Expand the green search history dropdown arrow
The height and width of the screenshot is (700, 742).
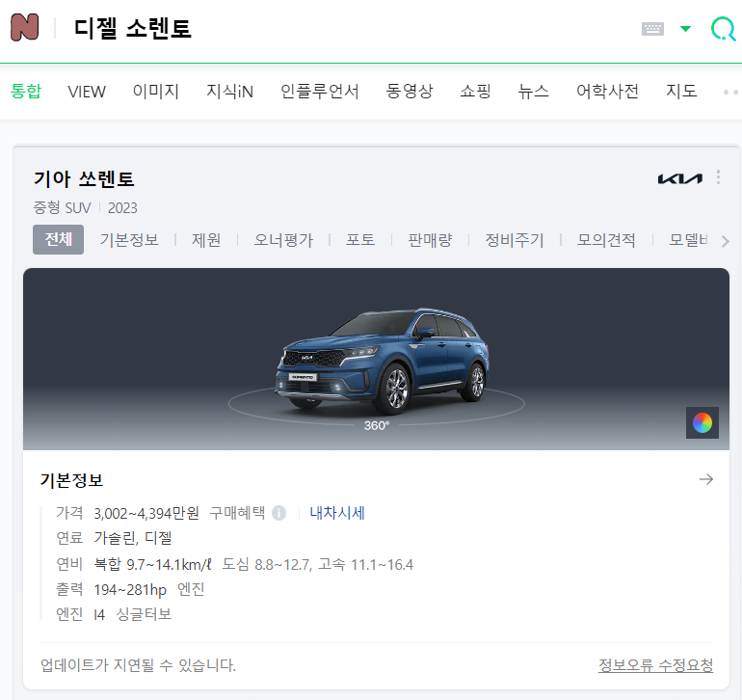pyautogui.click(x=685, y=29)
